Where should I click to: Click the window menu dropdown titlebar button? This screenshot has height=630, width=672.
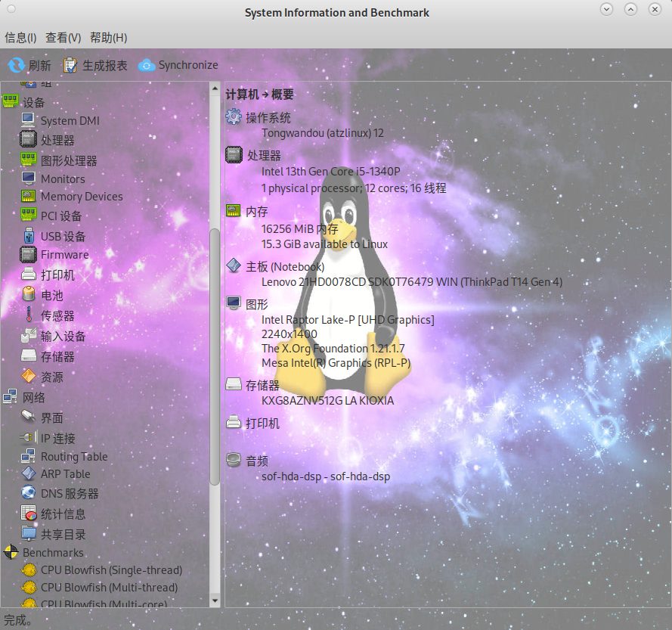pyautogui.click(x=606, y=9)
